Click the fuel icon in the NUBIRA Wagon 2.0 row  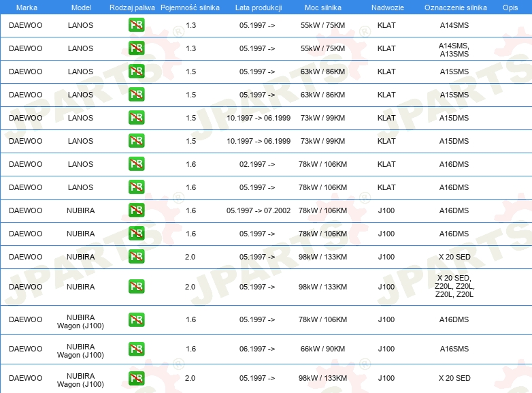point(136,378)
